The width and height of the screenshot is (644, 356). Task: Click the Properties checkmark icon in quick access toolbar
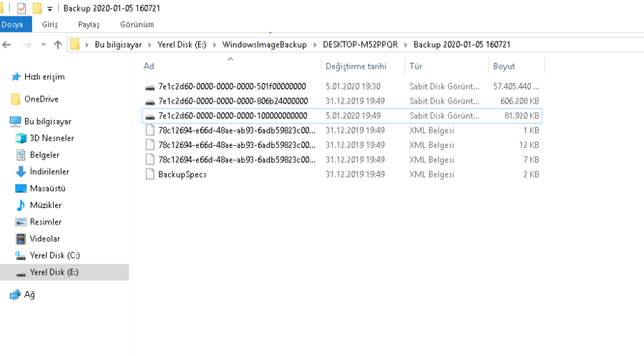point(21,8)
